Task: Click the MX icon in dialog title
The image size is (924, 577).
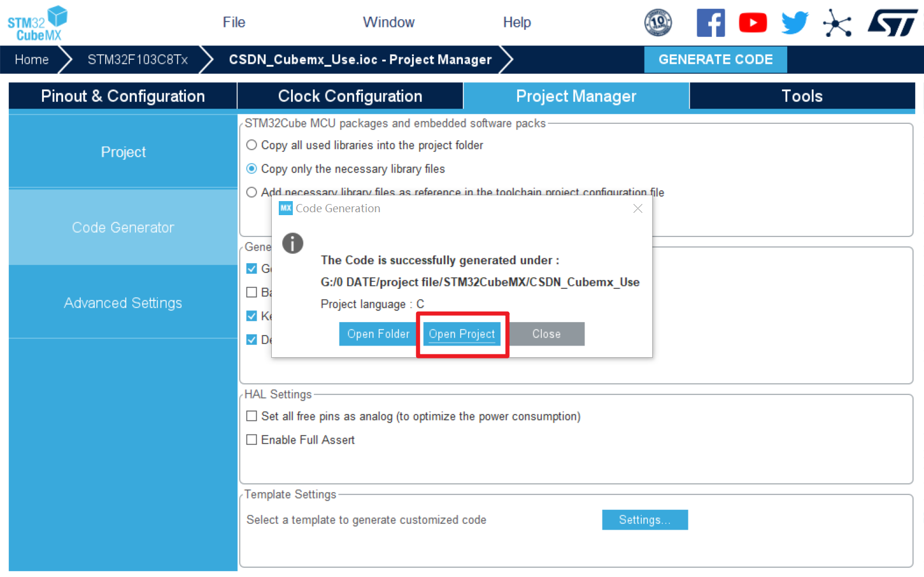Action: (x=286, y=208)
